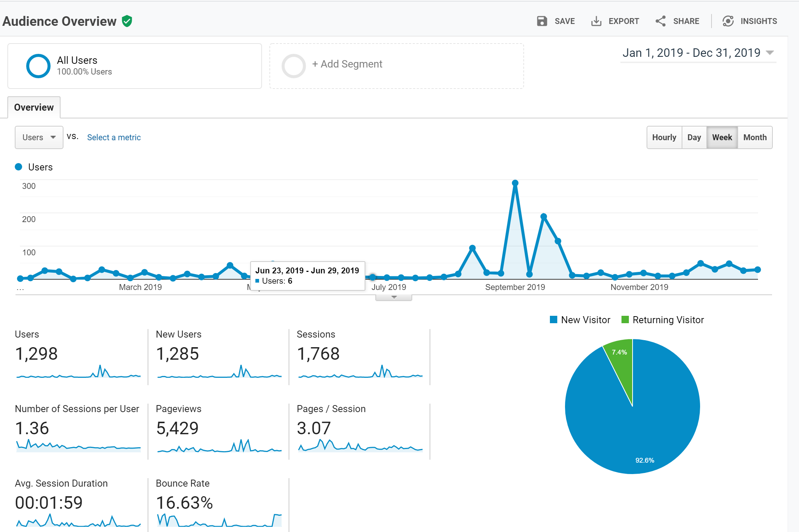Click the SAVE button label
799x532 pixels.
565,21
